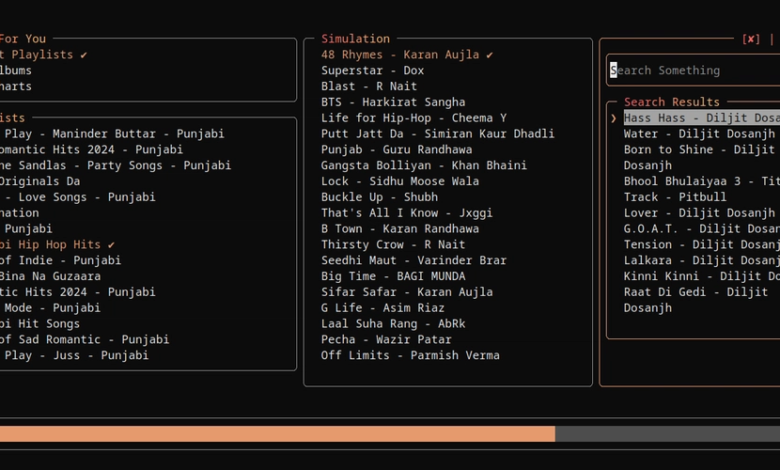Pick Seedhi Maut - Varinder Brar
Image resolution: width=780 pixels, height=470 pixels.
coord(413,261)
